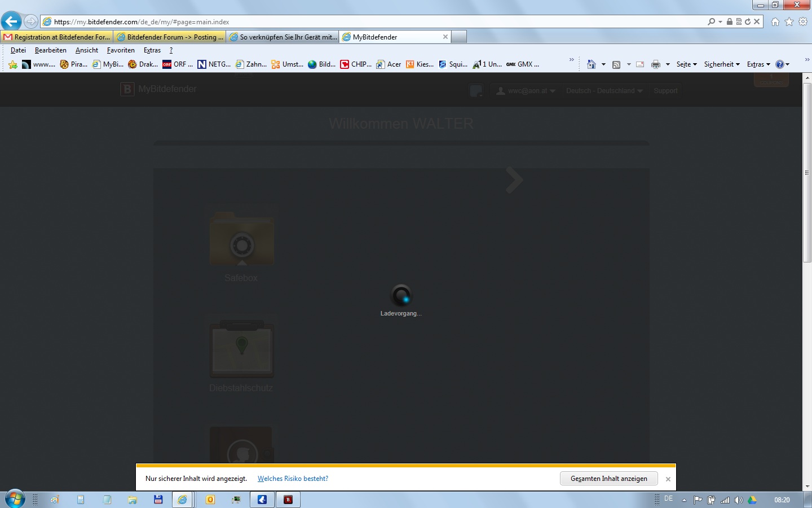The width and height of the screenshot is (812, 508).
Task: Open the CHIP... favorites bookmark
Action: (356, 64)
